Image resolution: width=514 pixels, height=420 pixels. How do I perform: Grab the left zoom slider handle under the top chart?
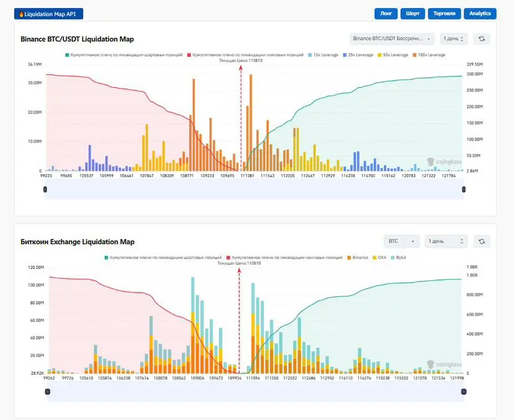45,190
